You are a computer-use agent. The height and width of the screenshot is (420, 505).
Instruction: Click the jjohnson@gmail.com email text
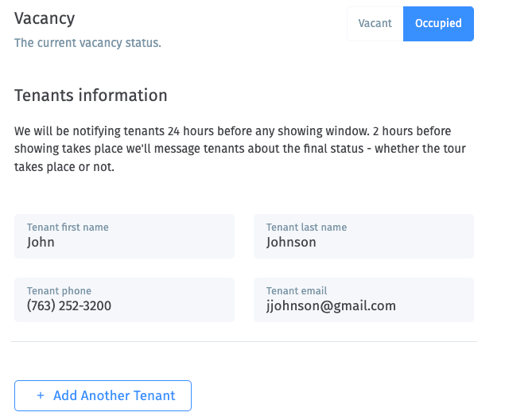[x=331, y=306]
